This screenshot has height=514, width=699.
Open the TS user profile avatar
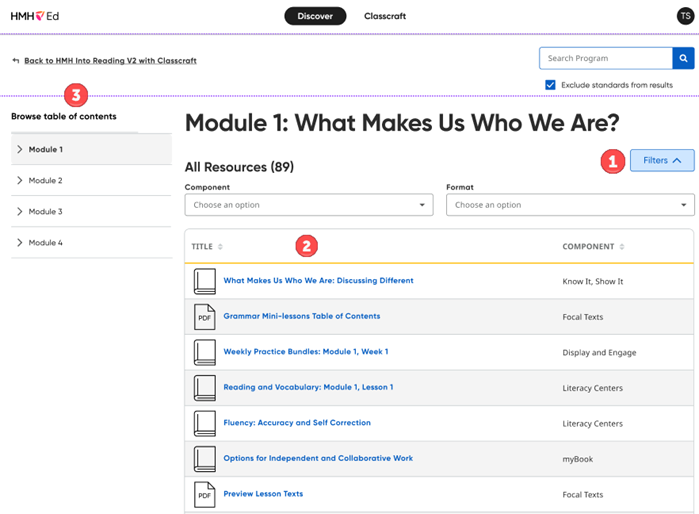tap(685, 16)
